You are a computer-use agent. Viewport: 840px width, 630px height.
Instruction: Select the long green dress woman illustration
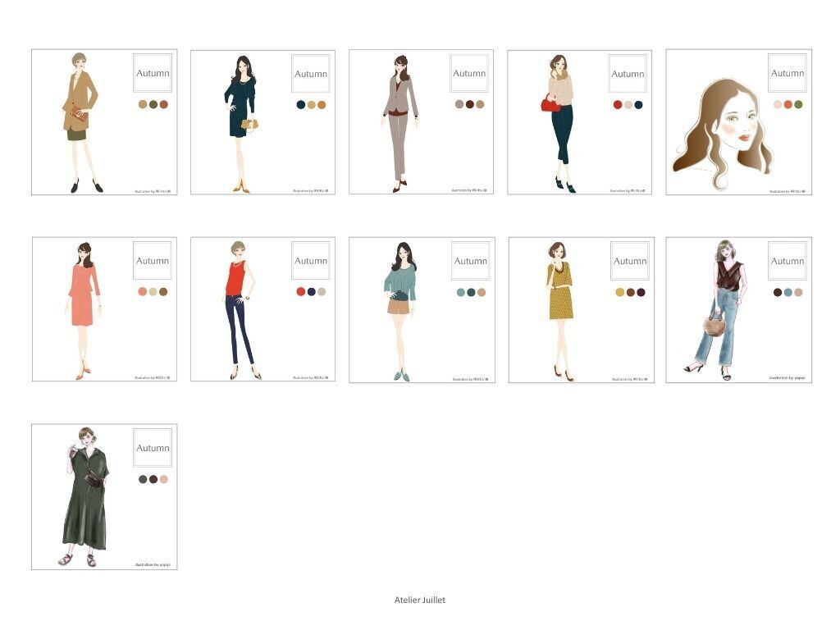coord(85,496)
